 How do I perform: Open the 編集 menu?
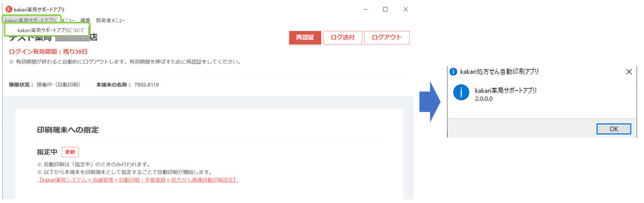85,20
